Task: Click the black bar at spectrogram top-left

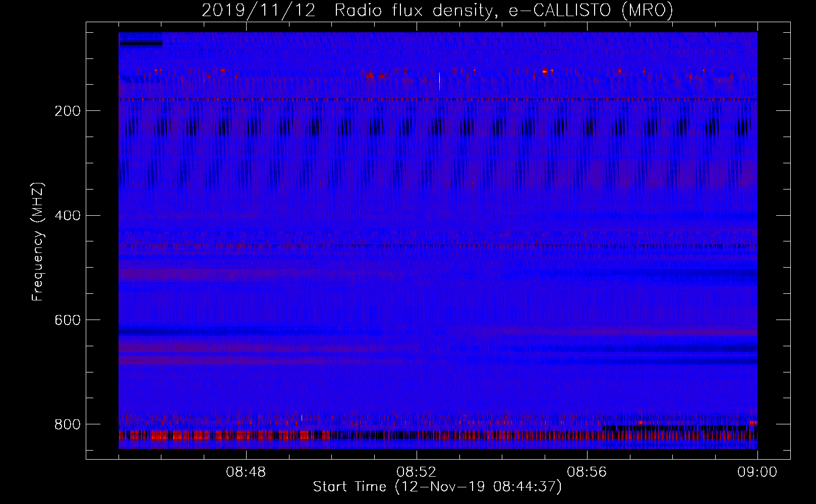Action: pyautogui.click(x=141, y=44)
